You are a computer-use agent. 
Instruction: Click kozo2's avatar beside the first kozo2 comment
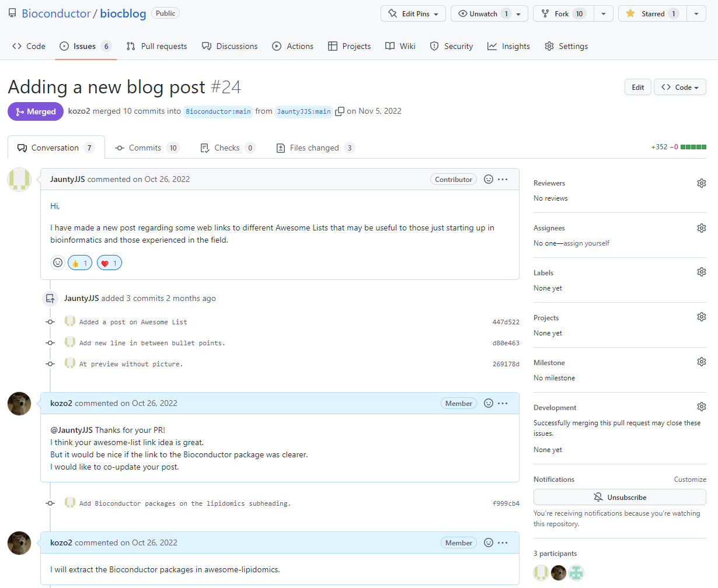19,403
